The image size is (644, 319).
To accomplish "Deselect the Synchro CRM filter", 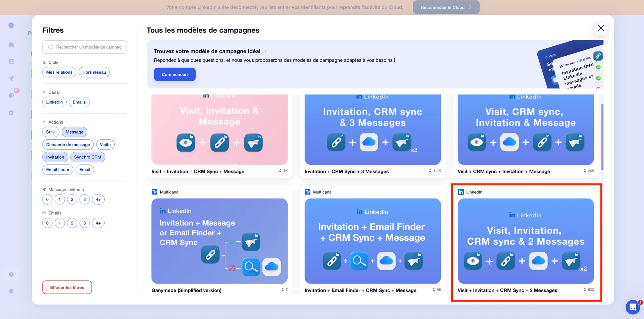I will (88, 157).
